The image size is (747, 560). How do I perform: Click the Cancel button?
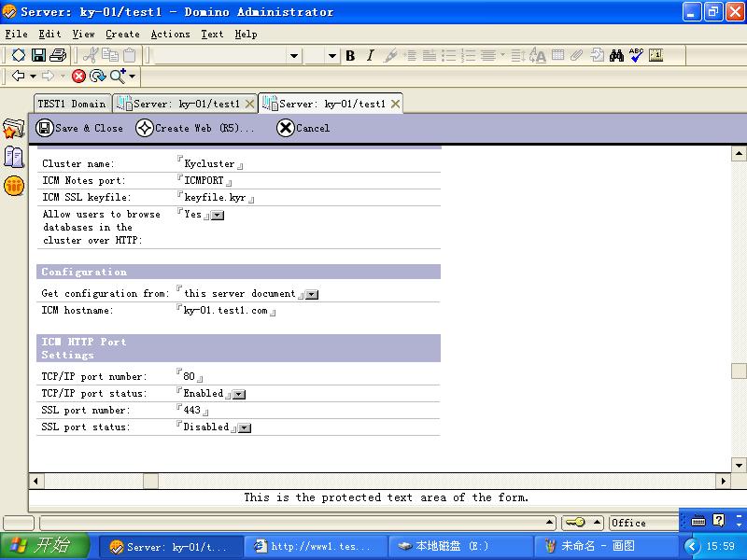(303, 128)
